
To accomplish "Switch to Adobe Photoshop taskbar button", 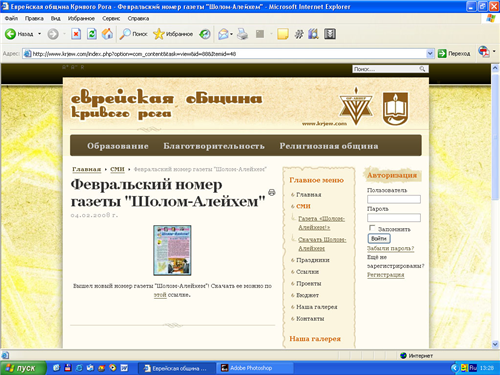I will point(255,368).
